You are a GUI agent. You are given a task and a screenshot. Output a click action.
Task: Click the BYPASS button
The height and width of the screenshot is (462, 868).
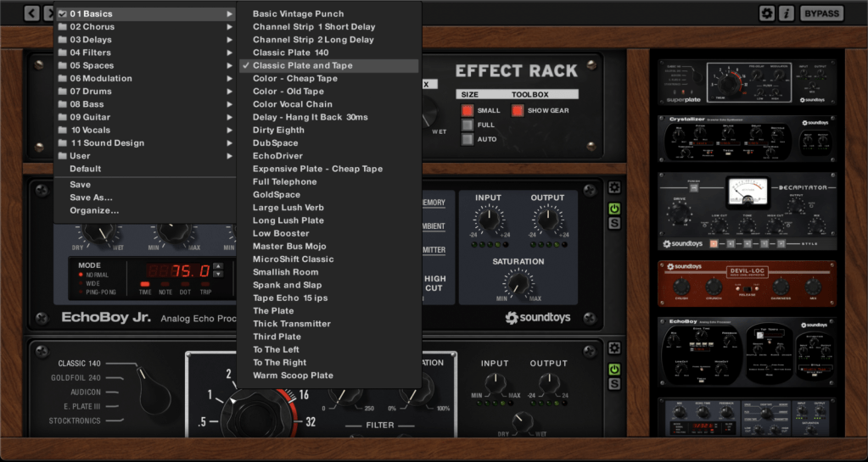point(821,13)
